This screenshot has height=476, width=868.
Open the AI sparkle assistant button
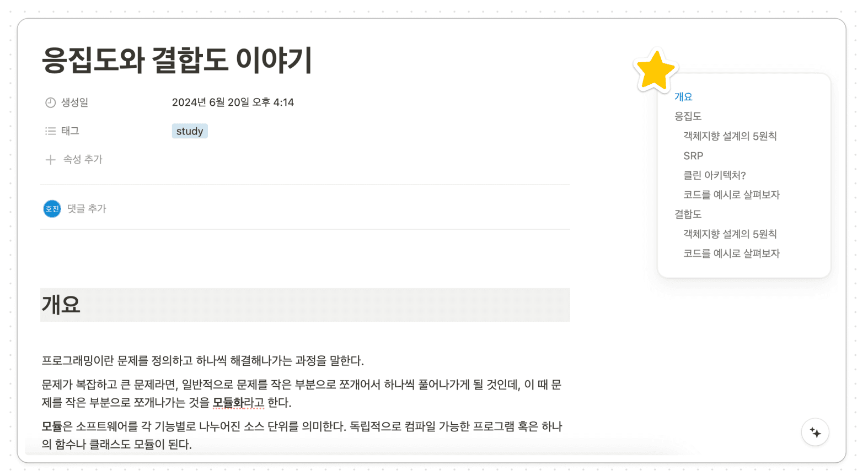(x=815, y=432)
